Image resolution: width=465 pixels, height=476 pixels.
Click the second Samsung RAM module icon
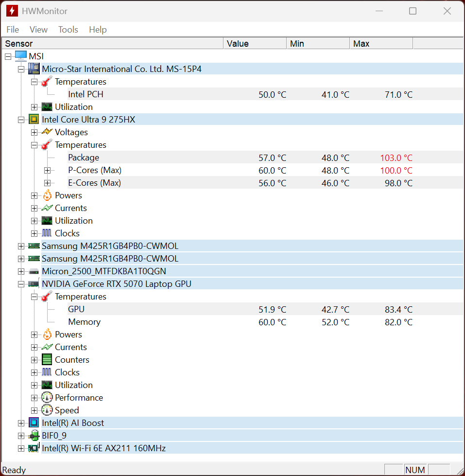[x=34, y=259]
